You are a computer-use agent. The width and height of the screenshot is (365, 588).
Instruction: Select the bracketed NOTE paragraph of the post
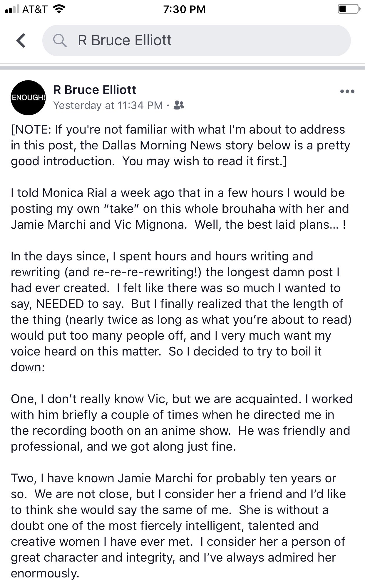181,145
